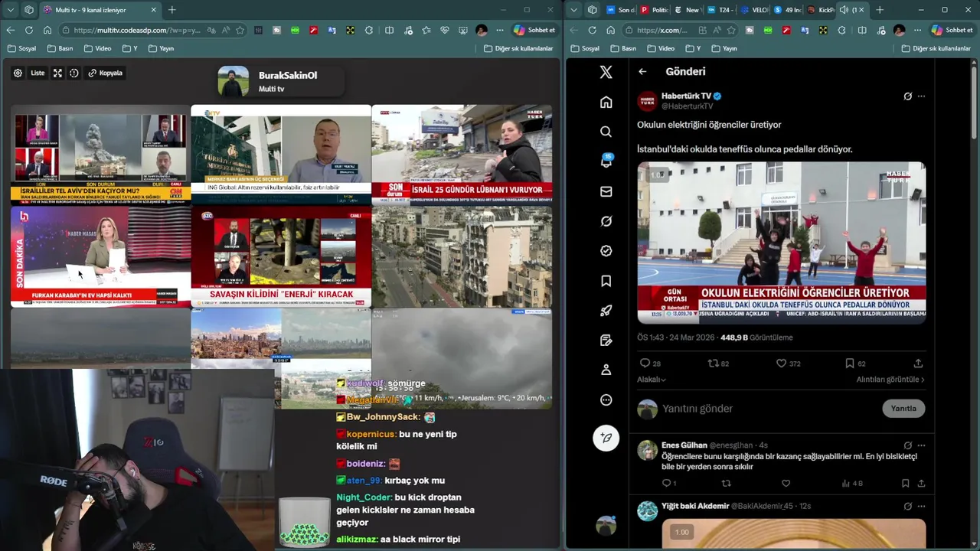Open X notifications bell icon

tap(606, 161)
